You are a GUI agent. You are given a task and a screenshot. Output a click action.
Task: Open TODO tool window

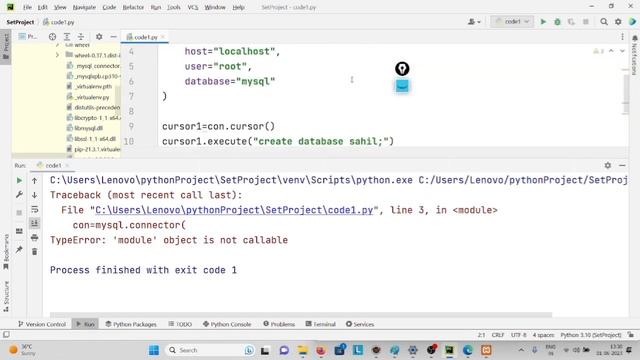pos(180,324)
